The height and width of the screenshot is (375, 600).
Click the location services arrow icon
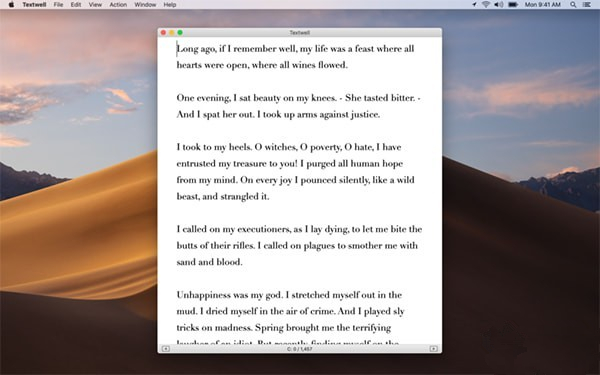coord(474,5)
